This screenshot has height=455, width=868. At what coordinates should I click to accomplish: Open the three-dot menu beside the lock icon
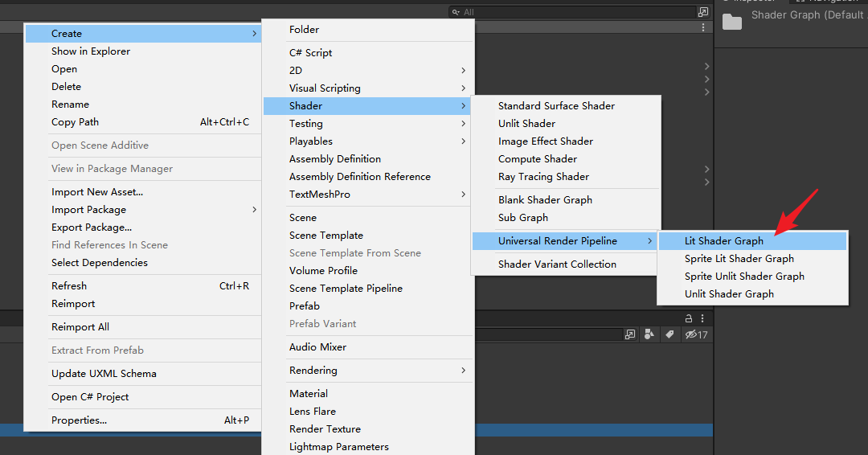[702, 318]
